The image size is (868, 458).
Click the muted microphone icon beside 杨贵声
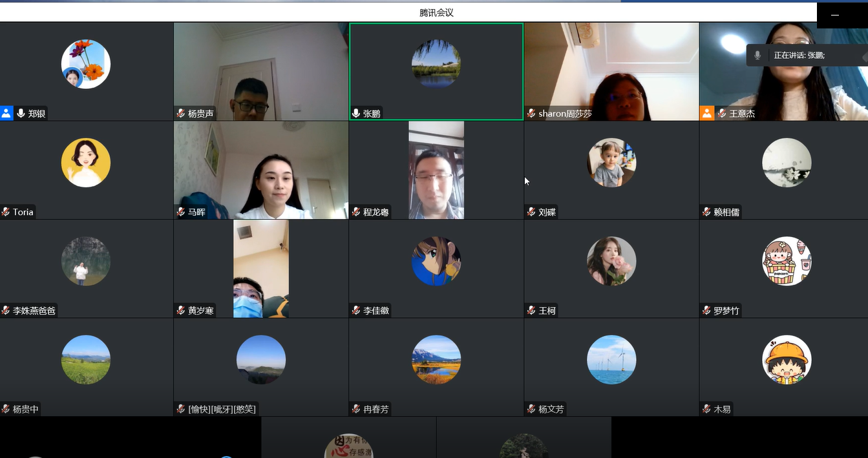[x=181, y=114]
